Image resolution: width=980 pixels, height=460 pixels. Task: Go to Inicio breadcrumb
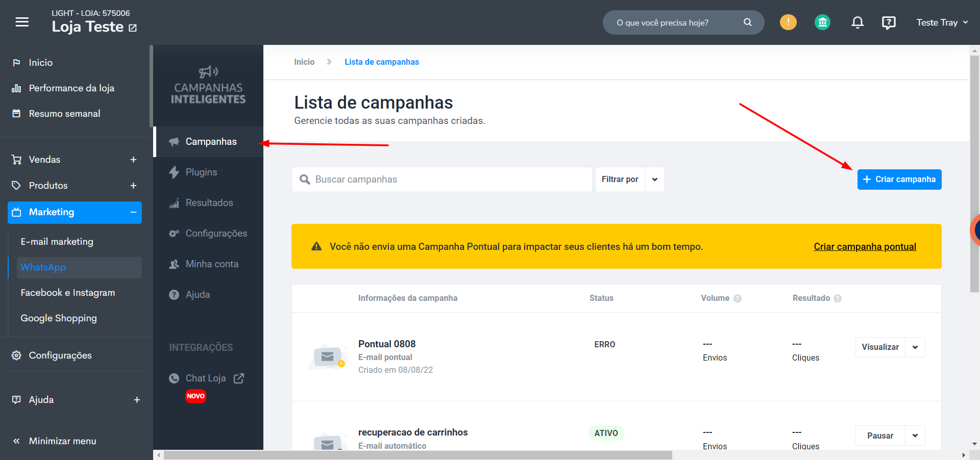304,62
